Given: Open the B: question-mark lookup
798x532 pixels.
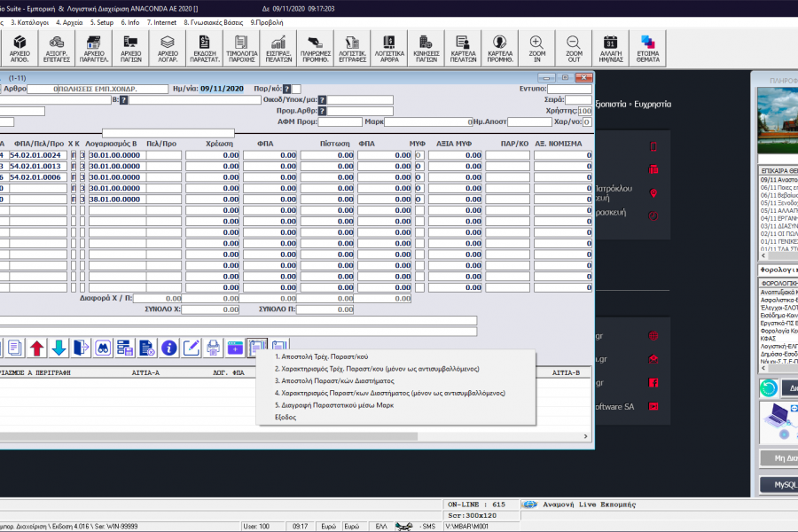Looking at the screenshot, I should pyautogui.click(x=123, y=100).
